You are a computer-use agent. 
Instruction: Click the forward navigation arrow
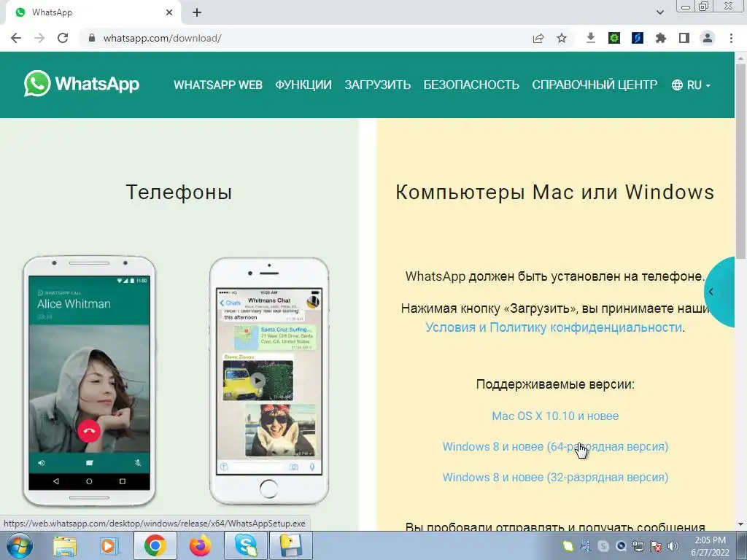(39, 38)
